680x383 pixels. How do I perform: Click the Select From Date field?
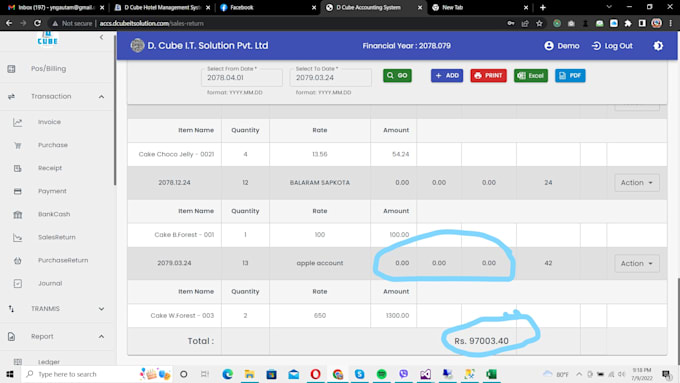(x=242, y=78)
